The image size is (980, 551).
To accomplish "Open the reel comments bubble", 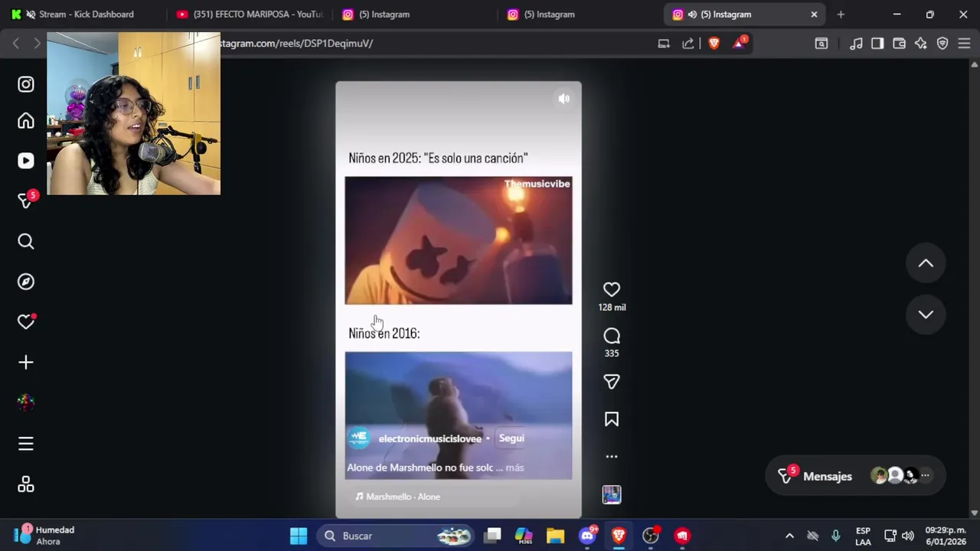I will [611, 336].
